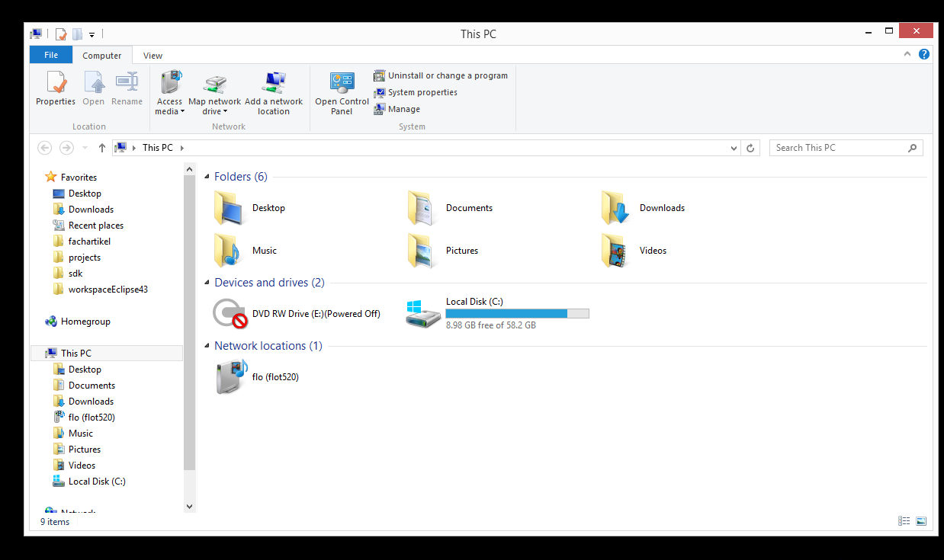Expand breadcrumb arrow after This PC
944x560 pixels.
[182, 148]
